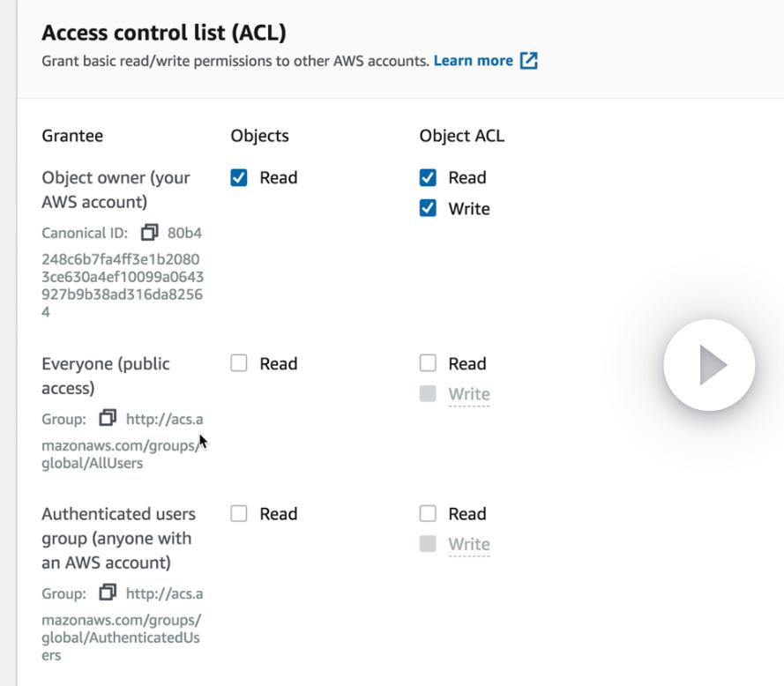
Task: Click disabled Object ACL Write checkbox for Everyone
Action: click(x=428, y=394)
